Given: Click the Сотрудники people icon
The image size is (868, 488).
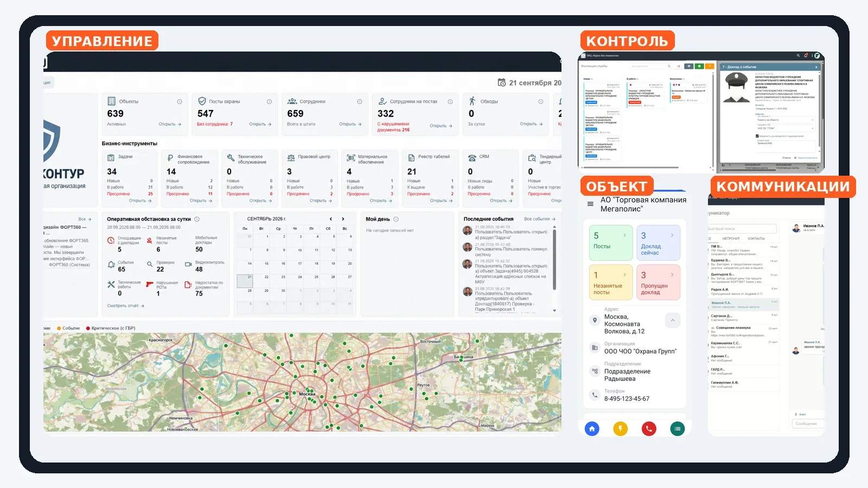Looking at the screenshot, I should coord(292,101).
